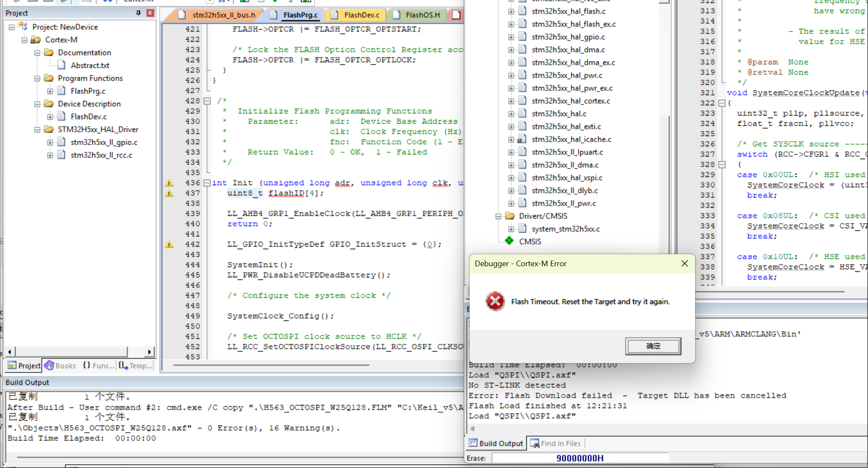
Task: Click the editor horizontal scrollbar
Action: pyautogui.click(x=271, y=365)
